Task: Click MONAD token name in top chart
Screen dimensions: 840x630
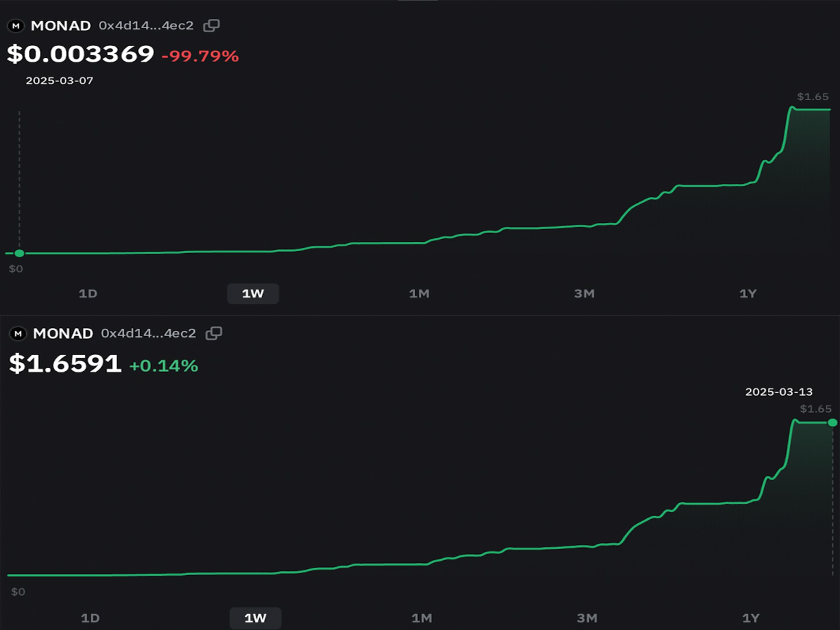Action: point(61,26)
